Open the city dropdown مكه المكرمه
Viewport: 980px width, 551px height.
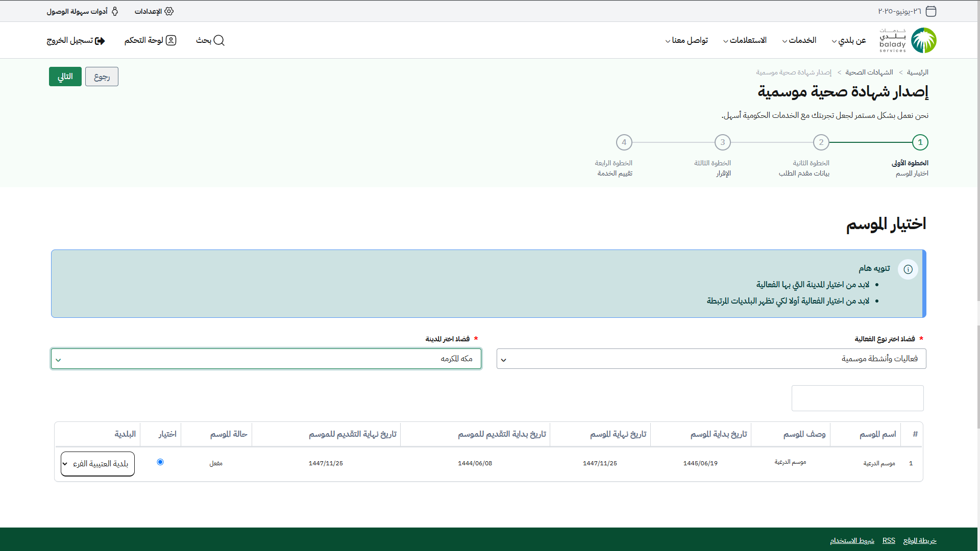point(266,359)
